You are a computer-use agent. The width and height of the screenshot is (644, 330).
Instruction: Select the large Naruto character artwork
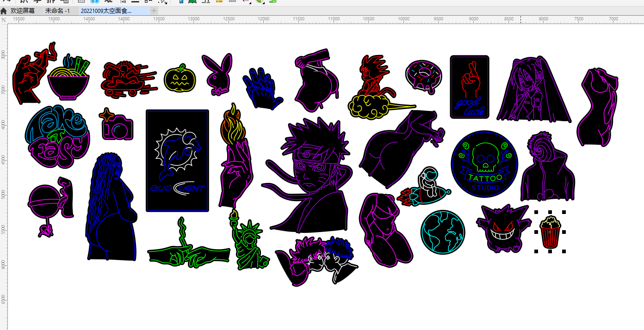pos(308,175)
